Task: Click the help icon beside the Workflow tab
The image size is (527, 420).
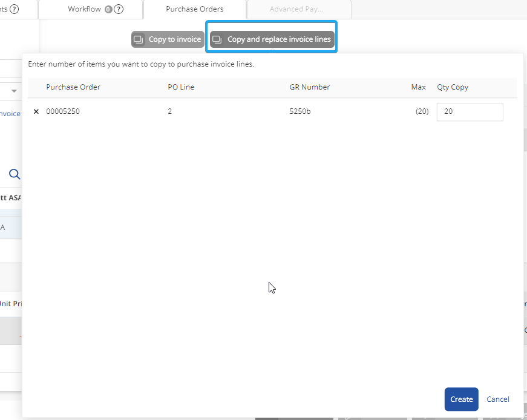Action: click(119, 9)
